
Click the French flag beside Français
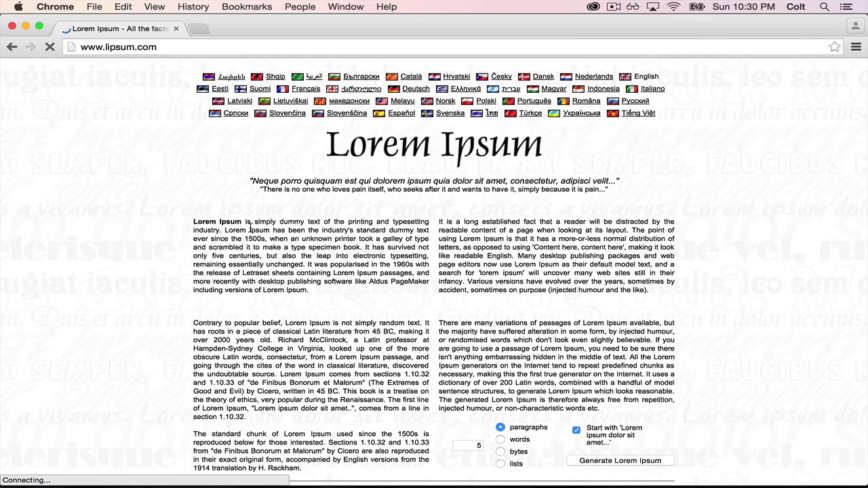(x=283, y=89)
